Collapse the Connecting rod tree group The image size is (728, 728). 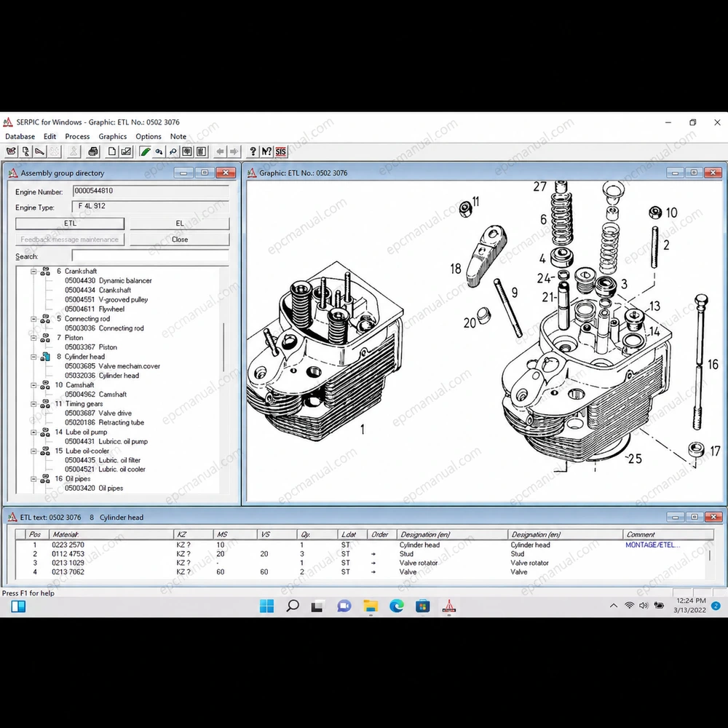coord(33,319)
